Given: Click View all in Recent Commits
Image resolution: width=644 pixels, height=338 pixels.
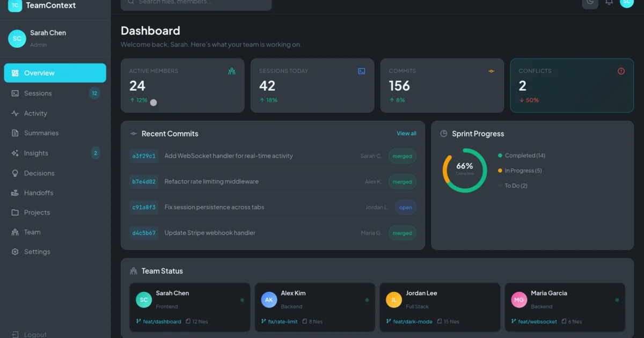Looking at the screenshot, I should point(406,134).
